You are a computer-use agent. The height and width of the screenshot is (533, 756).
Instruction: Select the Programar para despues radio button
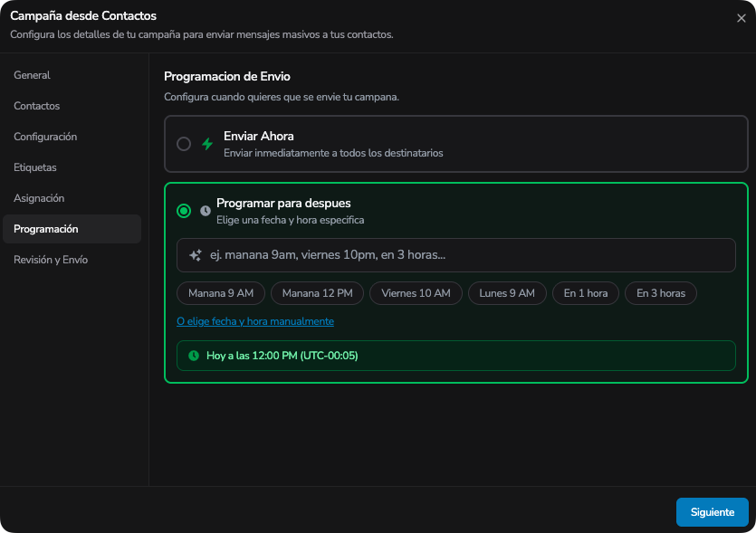tap(184, 211)
